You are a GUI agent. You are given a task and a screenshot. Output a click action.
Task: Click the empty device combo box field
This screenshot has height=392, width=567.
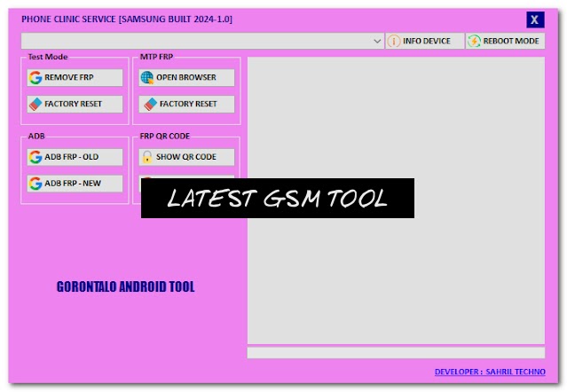202,41
